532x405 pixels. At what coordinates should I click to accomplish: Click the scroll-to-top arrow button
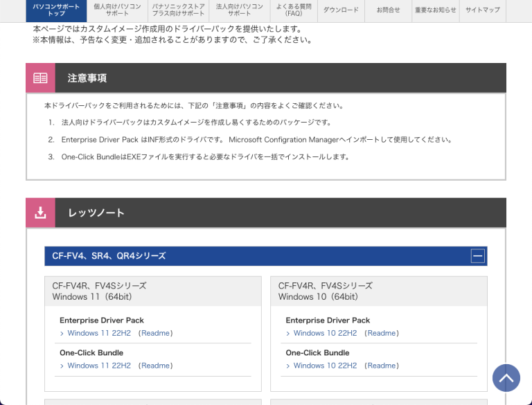506,378
